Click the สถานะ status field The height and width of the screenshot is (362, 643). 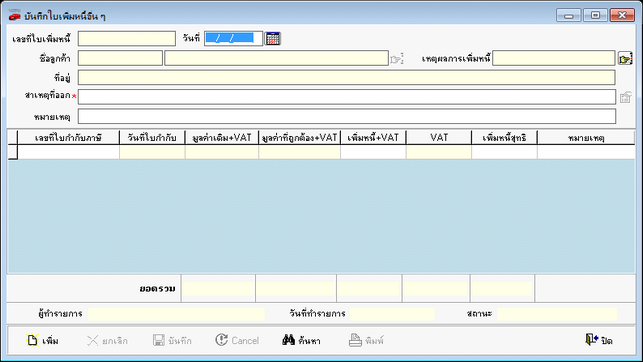(557, 314)
